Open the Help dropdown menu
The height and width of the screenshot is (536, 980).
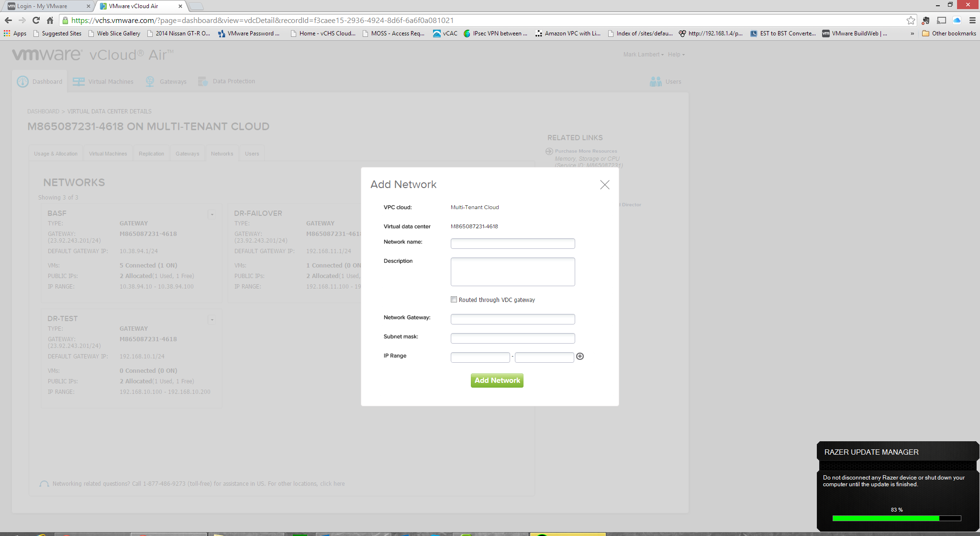676,55
